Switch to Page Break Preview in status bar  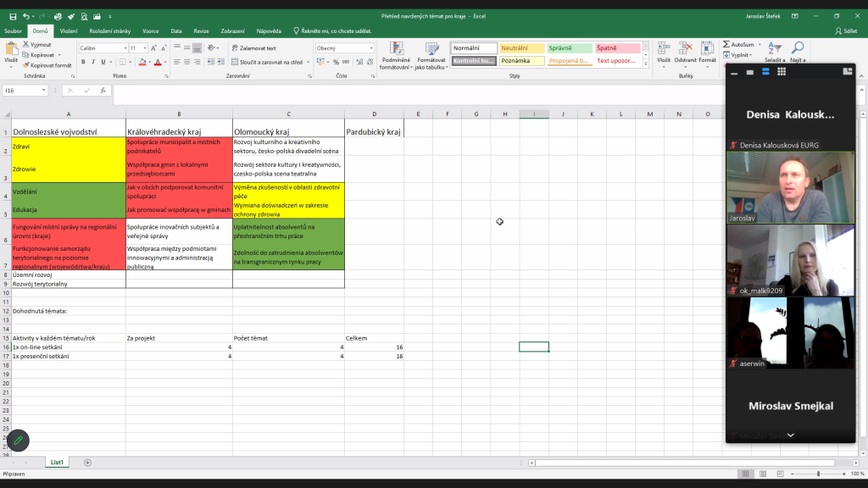point(780,474)
